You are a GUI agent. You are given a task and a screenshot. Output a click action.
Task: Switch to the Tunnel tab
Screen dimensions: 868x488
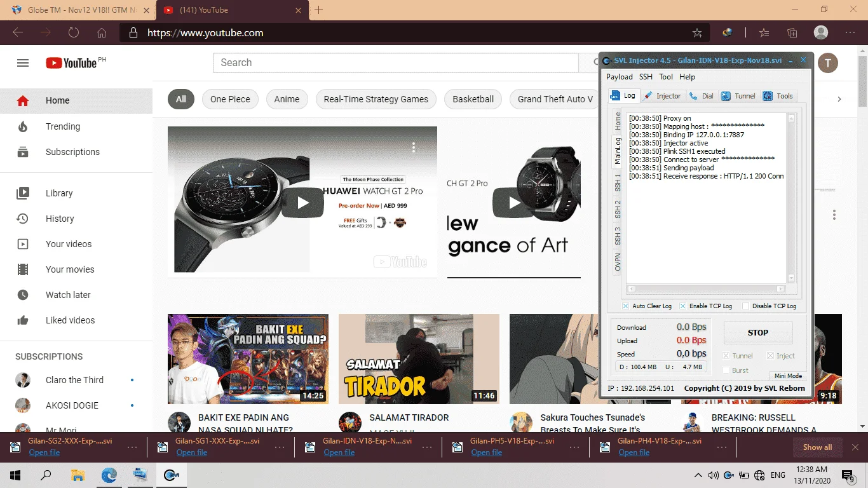tap(738, 96)
